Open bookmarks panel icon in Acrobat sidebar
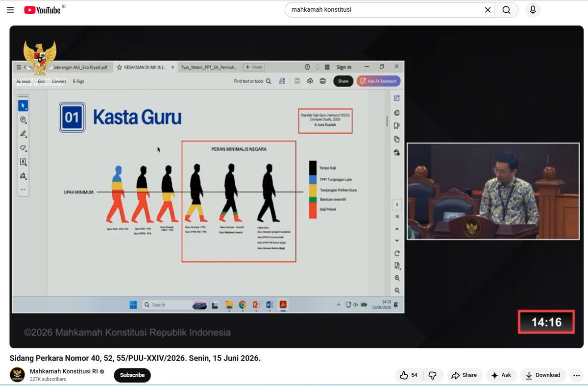Image resolution: width=588 pixels, height=386 pixels. (397, 126)
